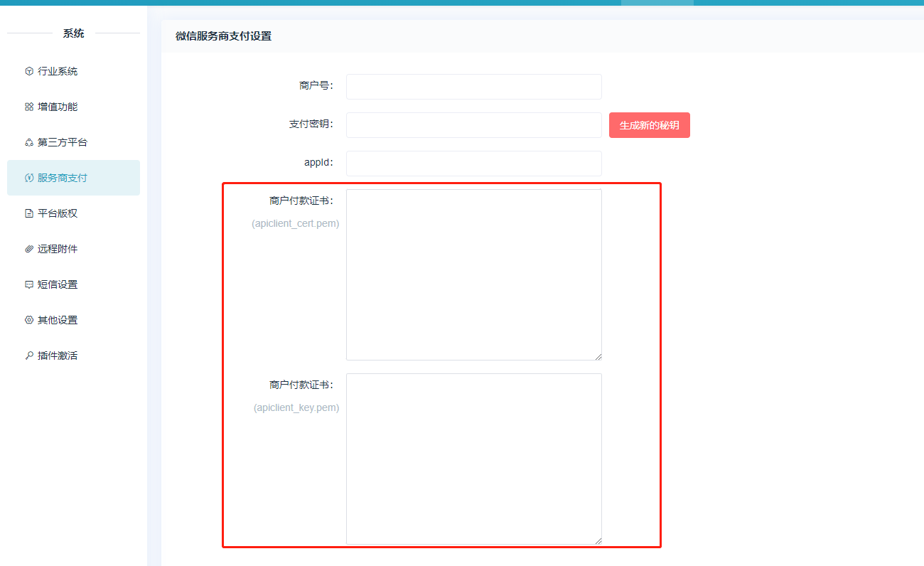This screenshot has width=924, height=566.
Task: Click the yen icon beside 服务商支付
Action: [29, 178]
